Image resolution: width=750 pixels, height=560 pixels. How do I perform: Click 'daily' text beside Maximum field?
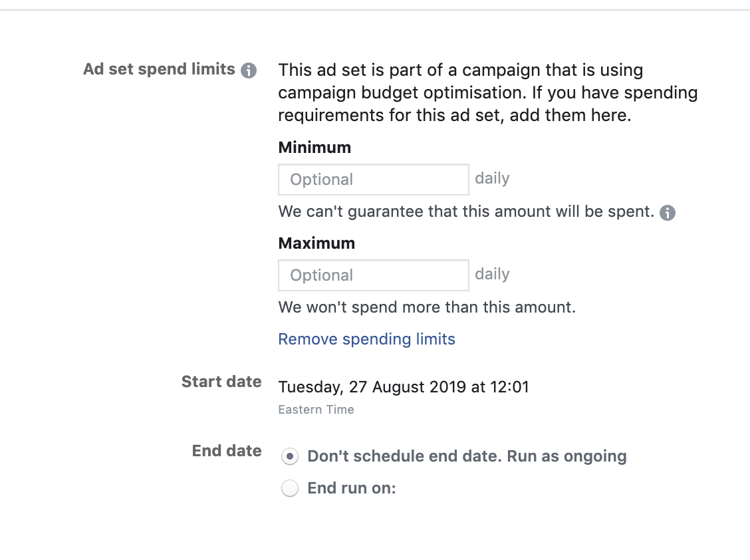[492, 274]
